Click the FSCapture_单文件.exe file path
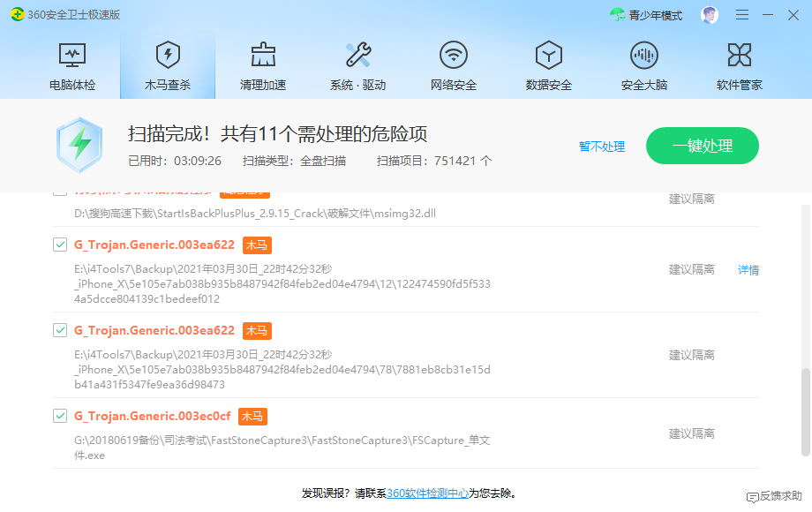This screenshot has width=812, height=512. [x=282, y=448]
